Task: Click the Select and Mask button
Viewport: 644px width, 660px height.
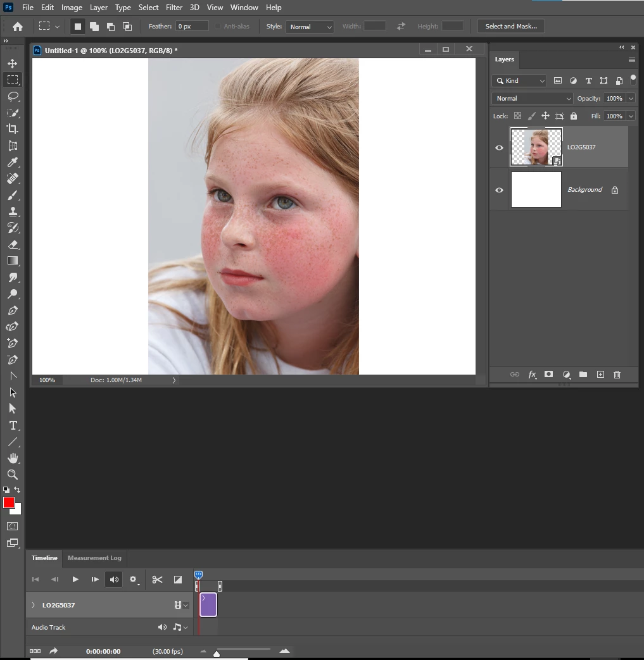Action: [511, 26]
